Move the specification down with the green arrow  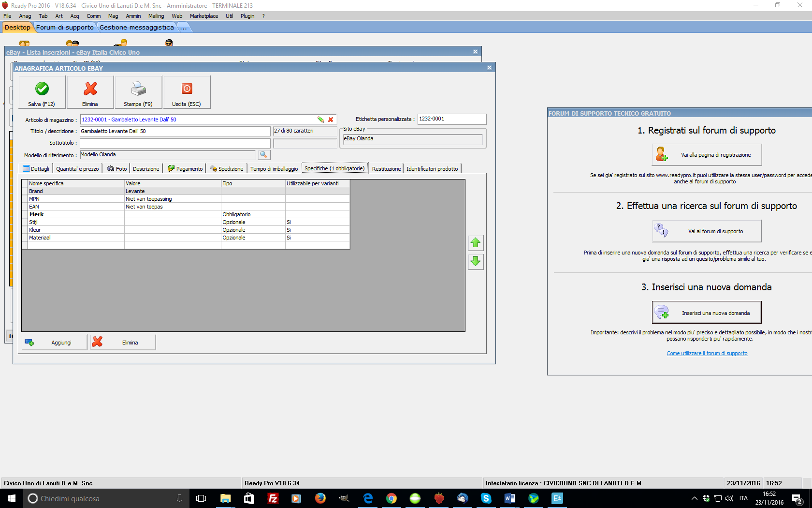point(476,262)
